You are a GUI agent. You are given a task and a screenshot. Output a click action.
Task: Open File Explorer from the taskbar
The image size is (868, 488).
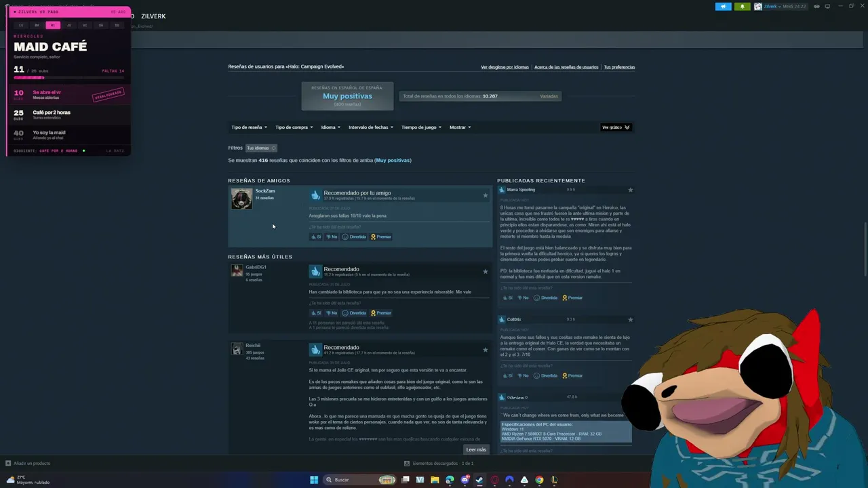point(435,480)
